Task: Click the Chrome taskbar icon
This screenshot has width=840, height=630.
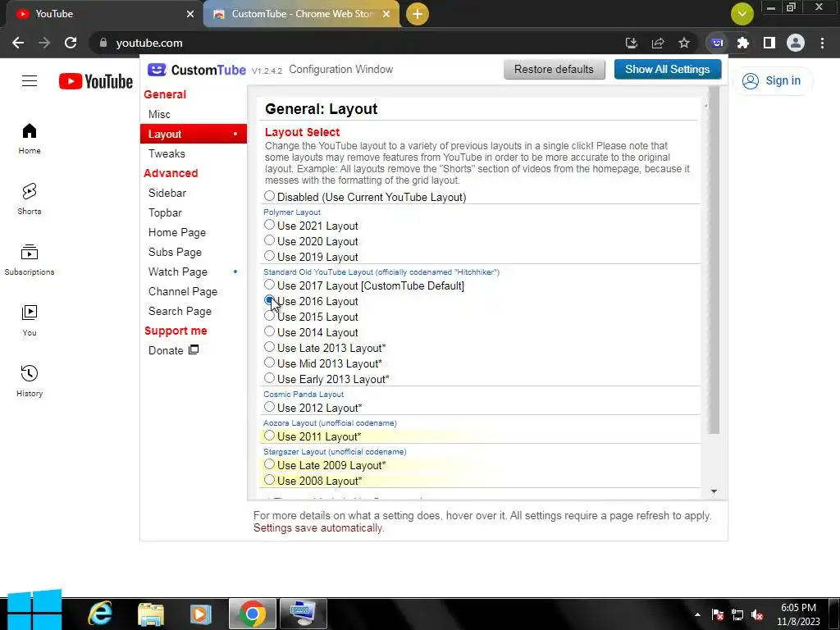Action: 253,614
